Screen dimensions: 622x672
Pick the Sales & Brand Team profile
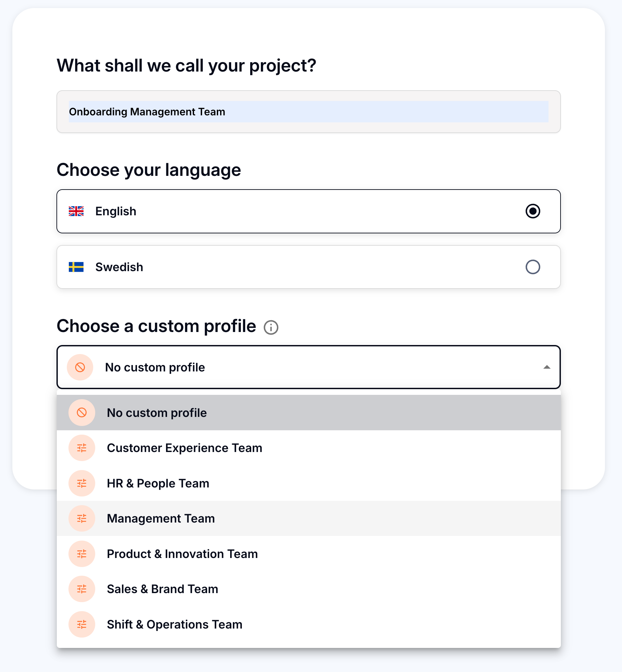[x=163, y=589]
